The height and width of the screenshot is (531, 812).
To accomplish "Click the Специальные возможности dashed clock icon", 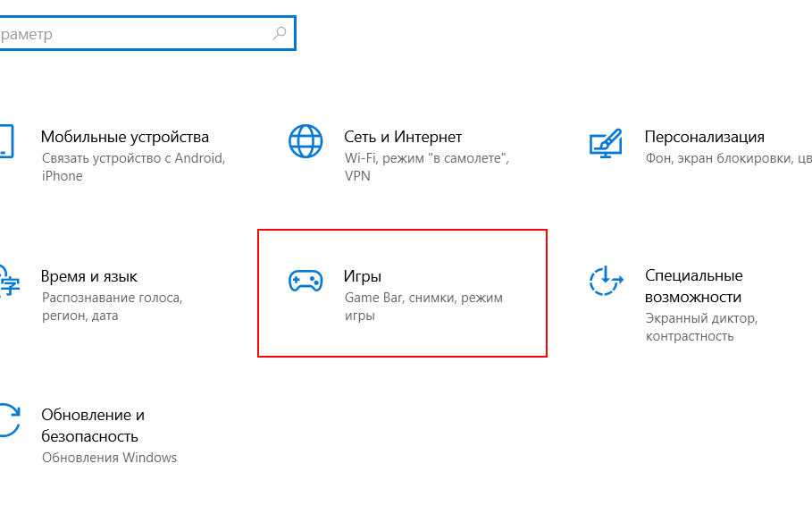I will (x=606, y=281).
